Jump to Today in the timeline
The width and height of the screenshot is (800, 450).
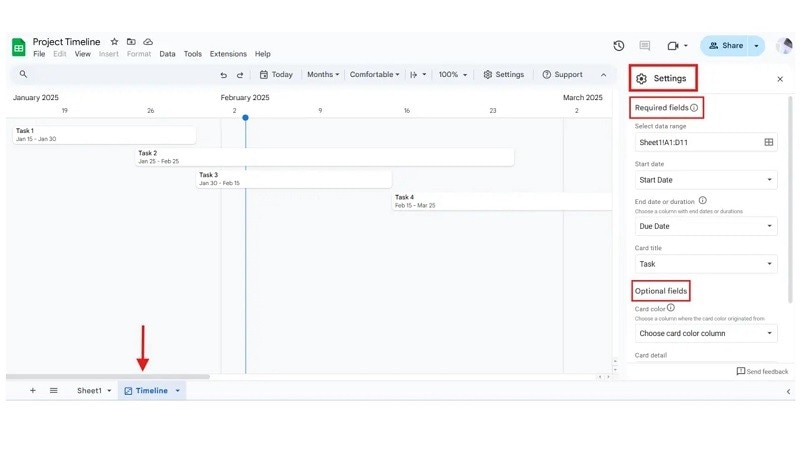pos(276,74)
